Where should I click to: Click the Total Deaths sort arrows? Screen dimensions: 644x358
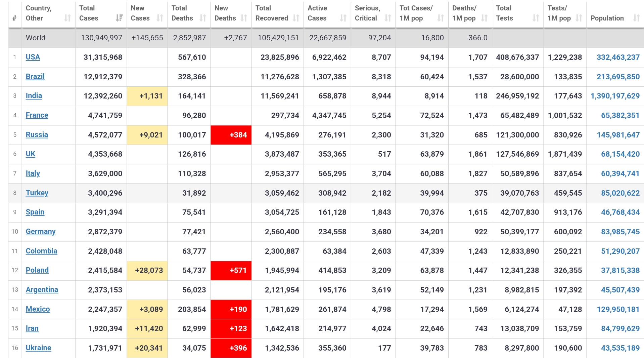tap(203, 18)
